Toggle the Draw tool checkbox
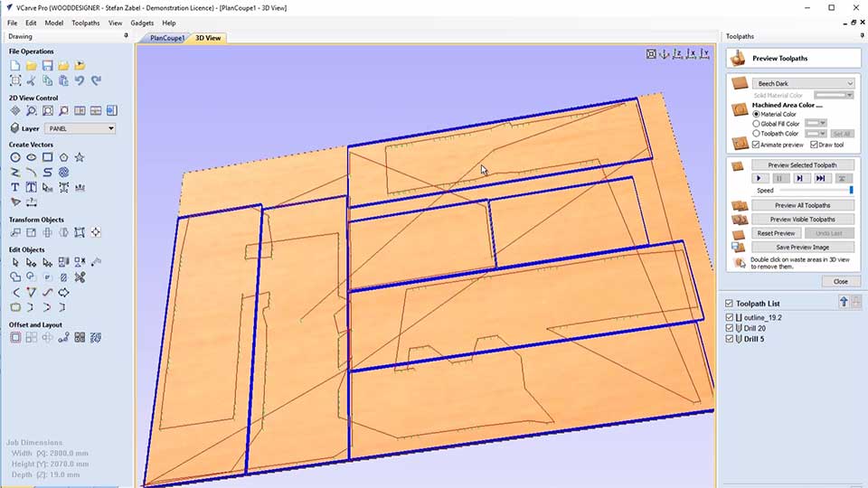The height and width of the screenshot is (488, 868). [x=814, y=145]
